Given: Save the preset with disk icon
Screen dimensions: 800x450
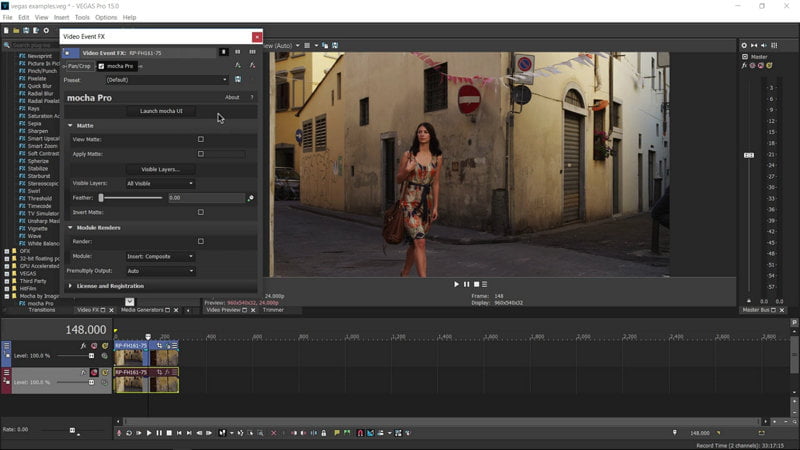Looking at the screenshot, I should click(238, 80).
